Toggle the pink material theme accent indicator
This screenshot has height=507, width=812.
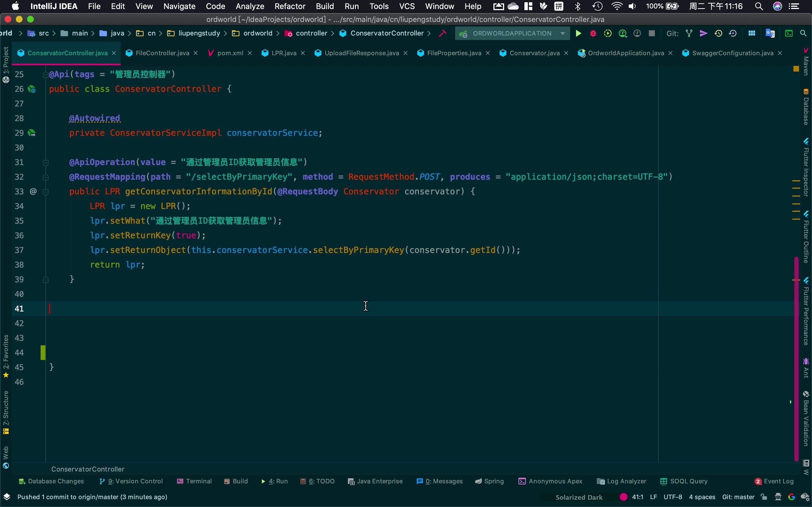pos(623,497)
